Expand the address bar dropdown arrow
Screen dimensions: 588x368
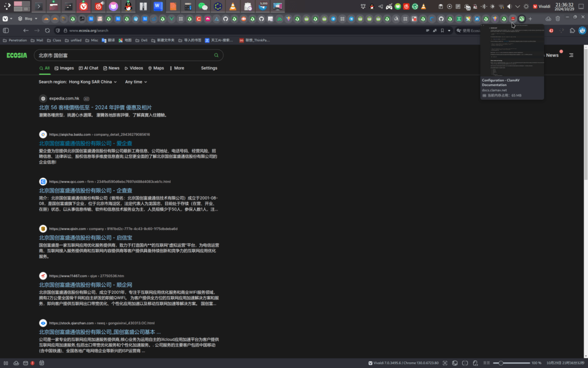449,30
